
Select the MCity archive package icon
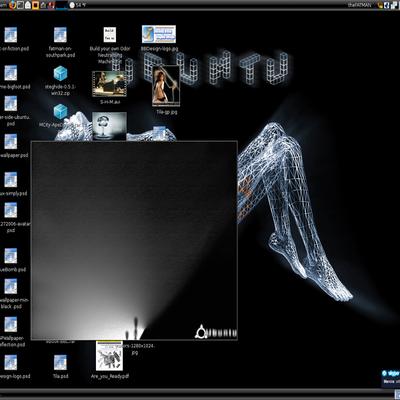pyautogui.click(x=60, y=111)
